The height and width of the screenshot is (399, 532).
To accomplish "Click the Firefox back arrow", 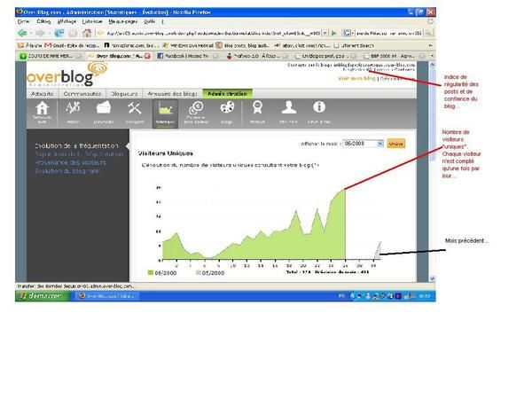I will coord(22,33).
